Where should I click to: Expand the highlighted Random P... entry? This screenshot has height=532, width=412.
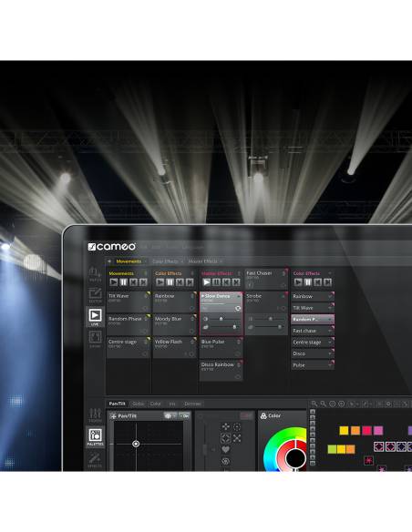(330, 319)
